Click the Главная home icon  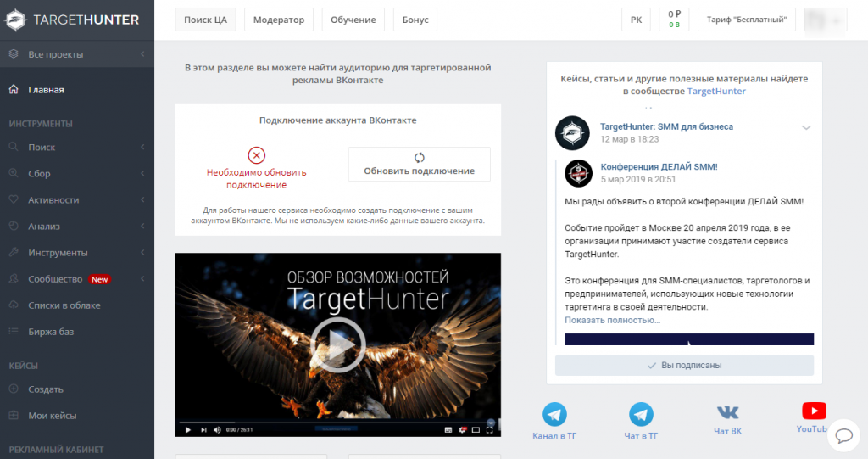(x=14, y=89)
